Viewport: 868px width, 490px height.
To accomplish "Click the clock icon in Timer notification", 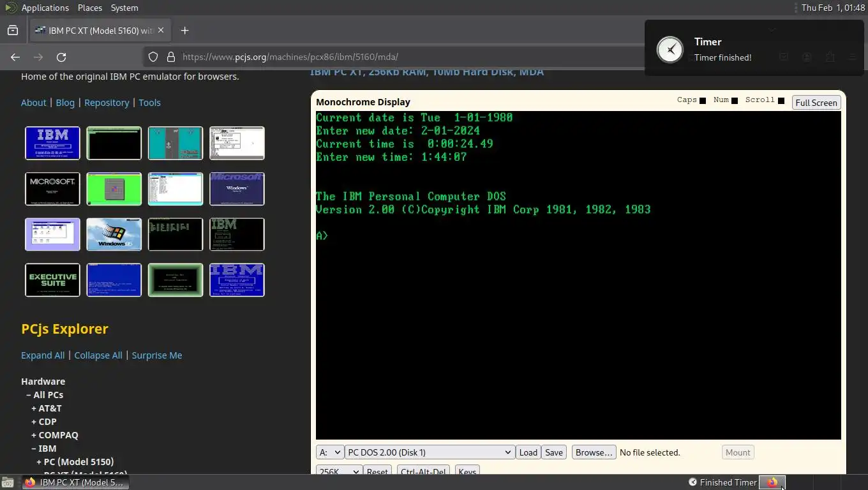I will (670, 49).
